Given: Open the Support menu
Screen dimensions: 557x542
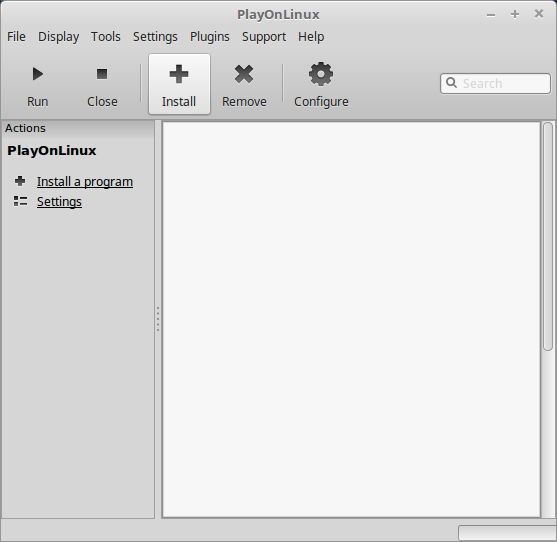Looking at the screenshot, I should pos(264,37).
